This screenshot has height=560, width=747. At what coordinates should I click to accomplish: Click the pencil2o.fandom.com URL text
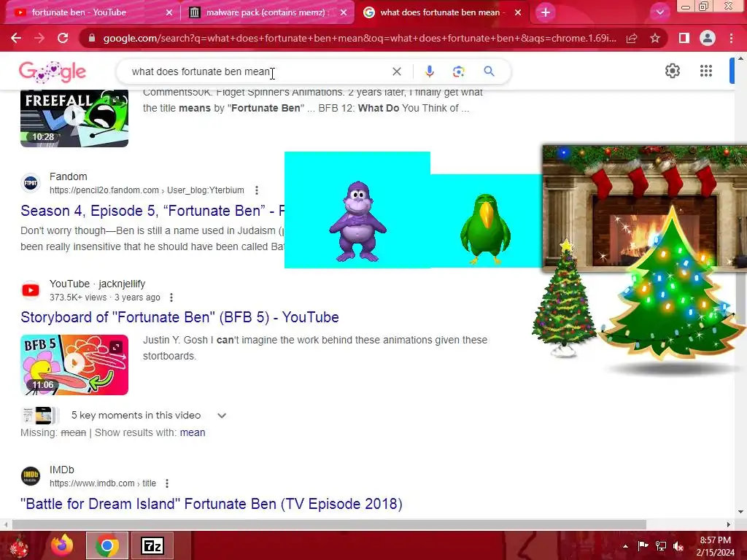[x=147, y=190]
